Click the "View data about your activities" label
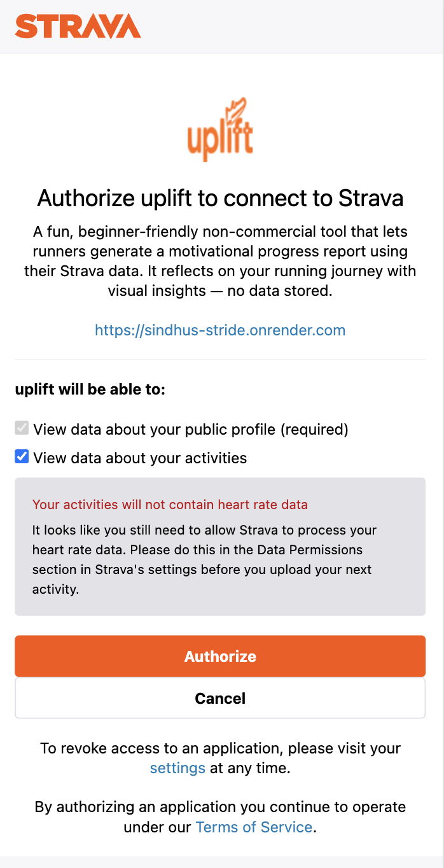The height and width of the screenshot is (868, 444). [140, 458]
